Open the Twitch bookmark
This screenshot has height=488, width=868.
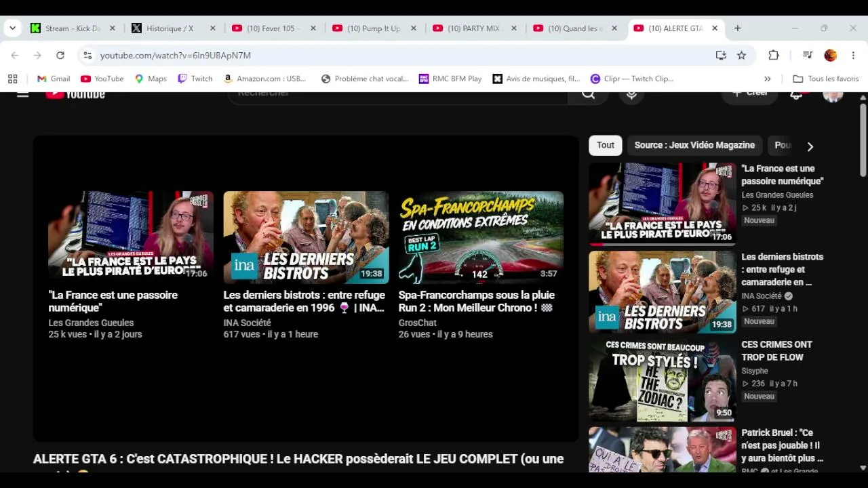point(195,79)
